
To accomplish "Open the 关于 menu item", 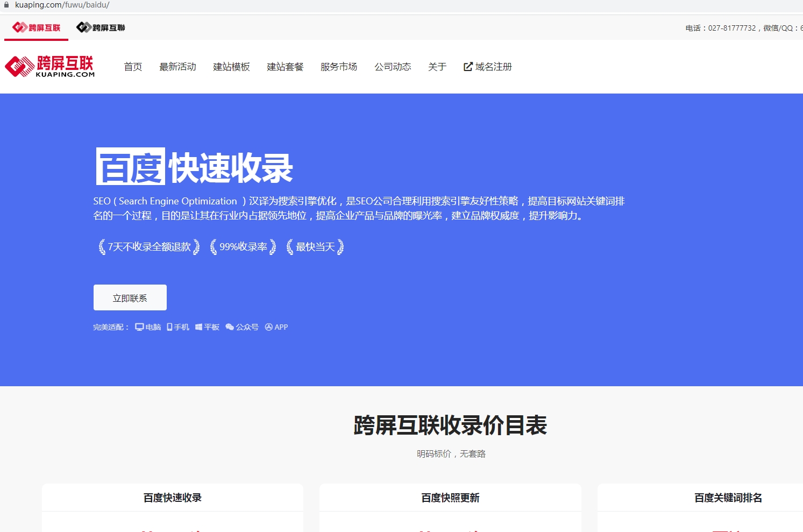I will pos(437,67).
